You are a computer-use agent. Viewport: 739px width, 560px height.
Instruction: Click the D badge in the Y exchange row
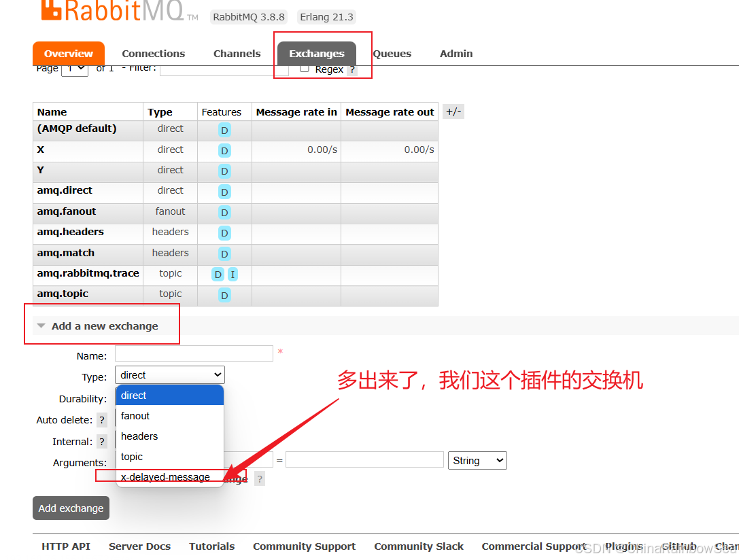coord(224,171)
